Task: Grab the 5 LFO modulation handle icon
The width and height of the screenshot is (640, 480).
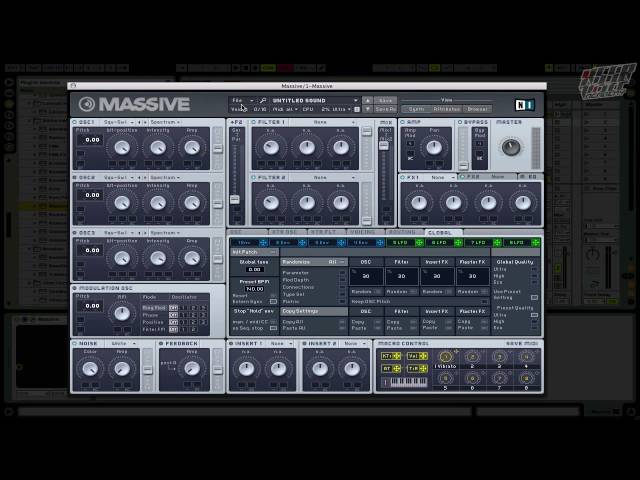Action: coord(419,243)
